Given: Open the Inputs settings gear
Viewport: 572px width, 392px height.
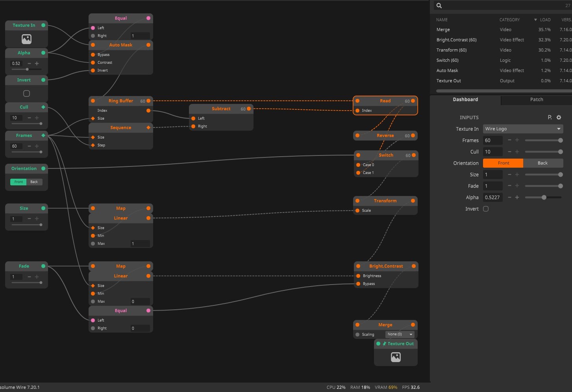Looking at the screenshot, I should 559,117.
